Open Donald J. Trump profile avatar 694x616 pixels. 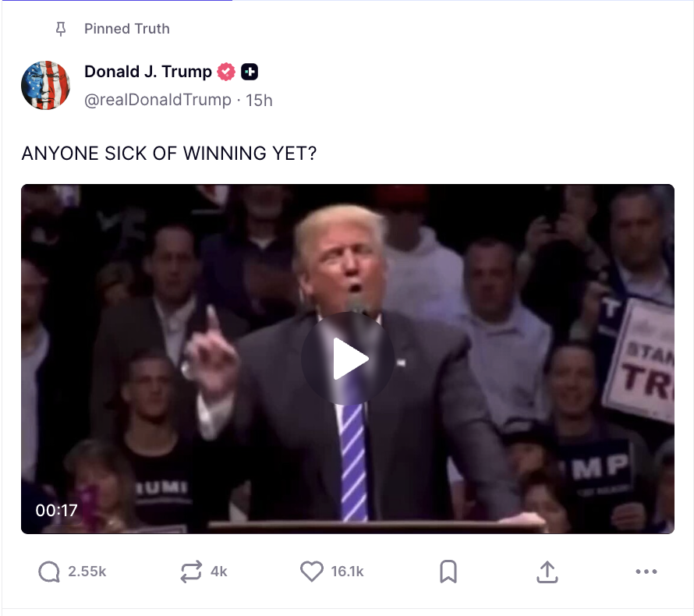[x=45, y=85]
